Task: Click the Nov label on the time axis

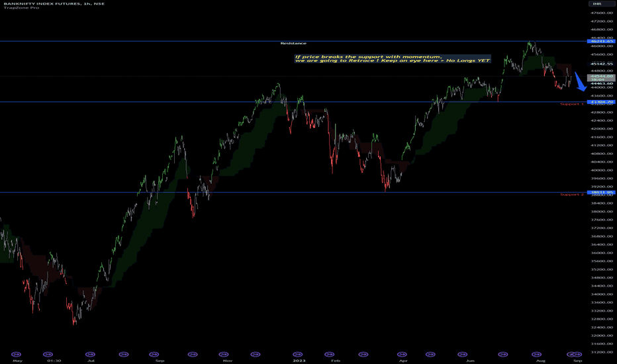Action: point(228,361)
